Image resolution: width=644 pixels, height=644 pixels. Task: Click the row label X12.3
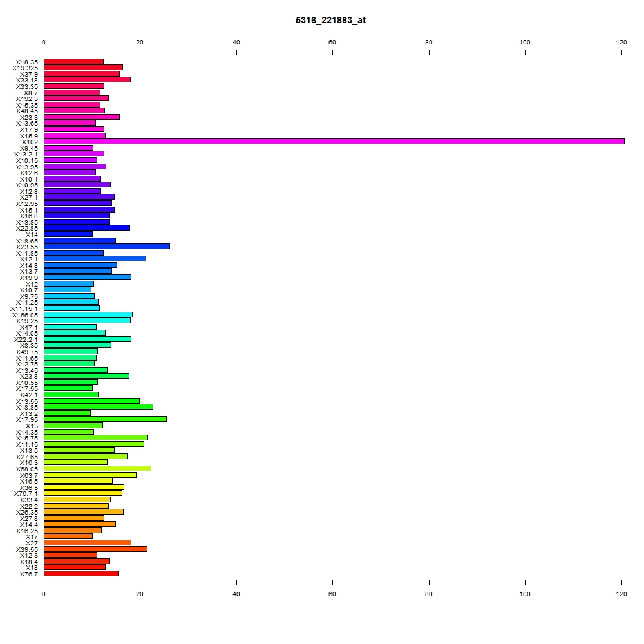[x=29, y=555]
